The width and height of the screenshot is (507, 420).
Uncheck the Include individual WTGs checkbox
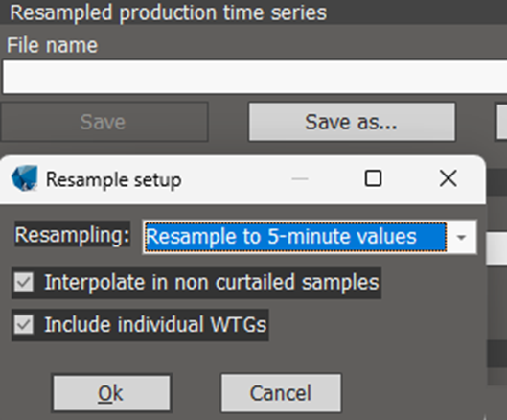tap(24, 324)
